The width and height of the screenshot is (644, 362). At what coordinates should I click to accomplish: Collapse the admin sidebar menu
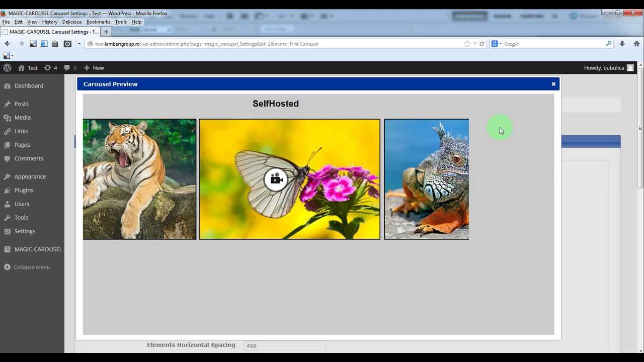[x=32, y=267]
